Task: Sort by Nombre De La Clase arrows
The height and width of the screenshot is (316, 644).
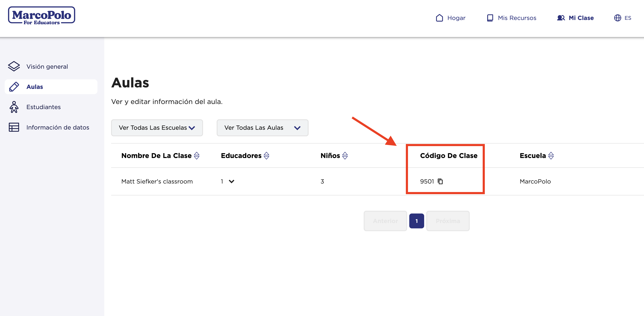Action: (197, 156)
